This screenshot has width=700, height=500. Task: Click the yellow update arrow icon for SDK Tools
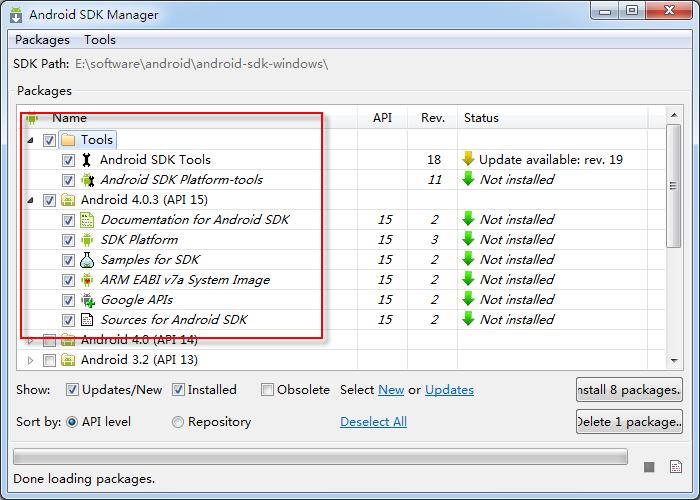[468, 159]
